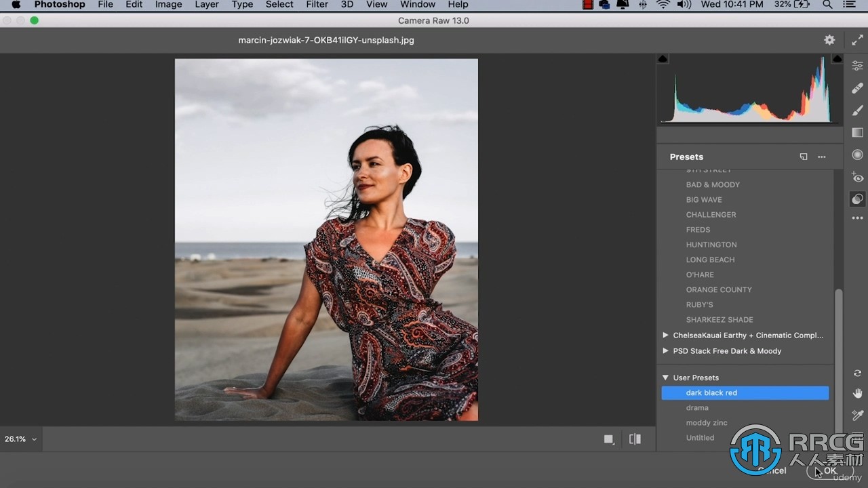The width and height of the screenshot is (868, 488).
Task: Expand PSD Stack Free Dark & Moody group
Action: [x=665, y=350]
